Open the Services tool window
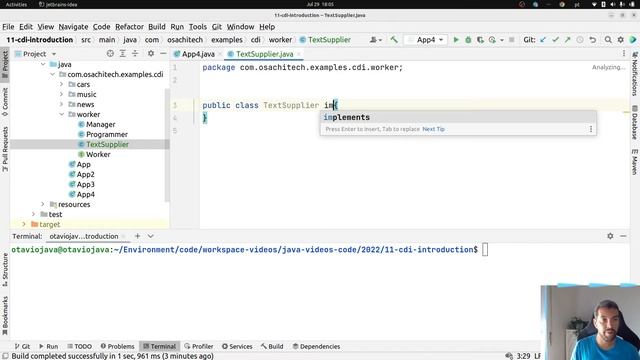Image resolution: width=640 pixels, height=360 pixels. [x=237, y=346]
